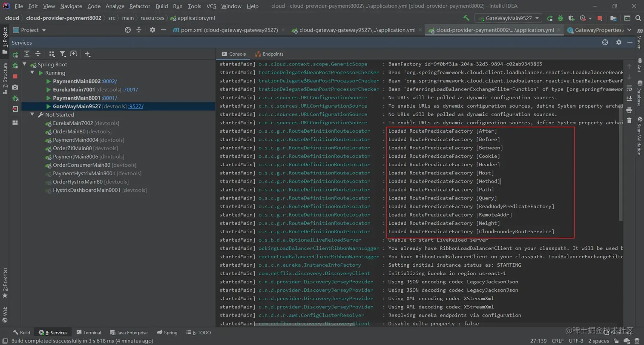Click the UTF-8 encoding in status bar
Image resolution: width=644 pixels, height=345 pixels.
coord(576,341)
